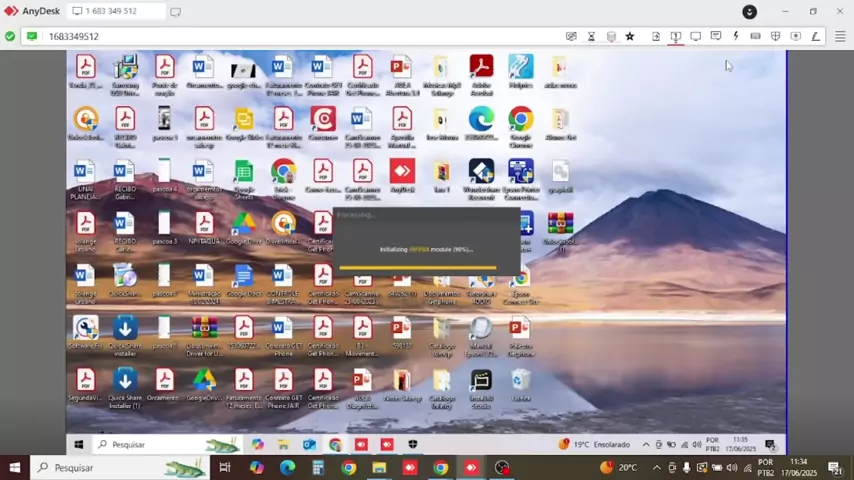This screenshot has width=854, height=480.
Task: Click the remote Windows Start button
Action: pos(78,444)
